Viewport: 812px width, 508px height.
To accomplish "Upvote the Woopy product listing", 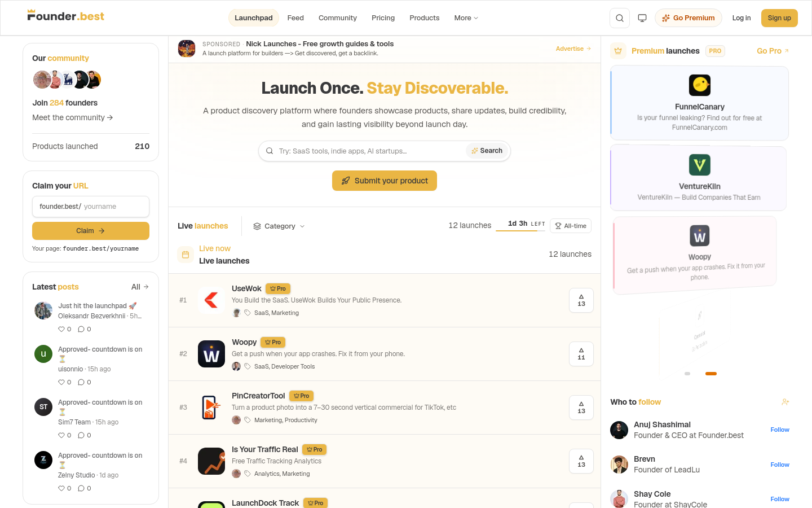I will tap(581, 354).
